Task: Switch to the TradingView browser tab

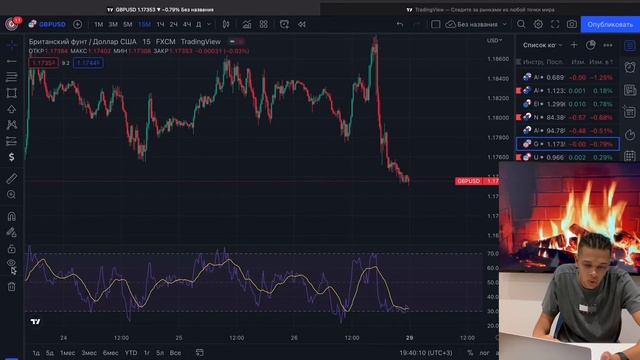Action: [480, 9]
